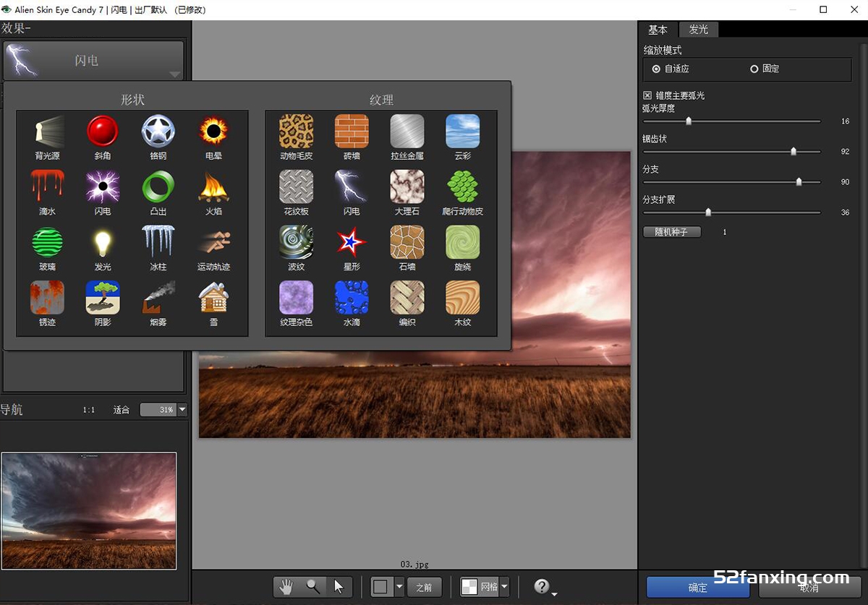Click the 16 arc thickness value field

pyautogui.click(x=845, y=121)
